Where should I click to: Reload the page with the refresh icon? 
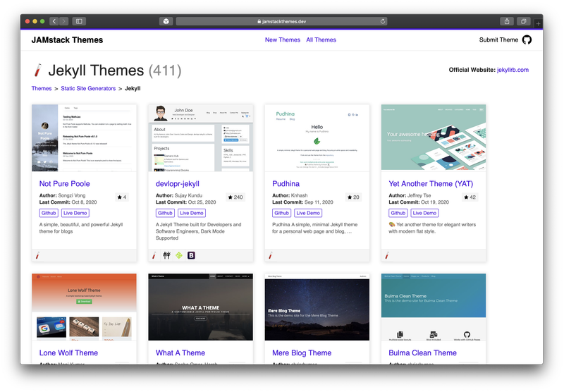(383, 21)
